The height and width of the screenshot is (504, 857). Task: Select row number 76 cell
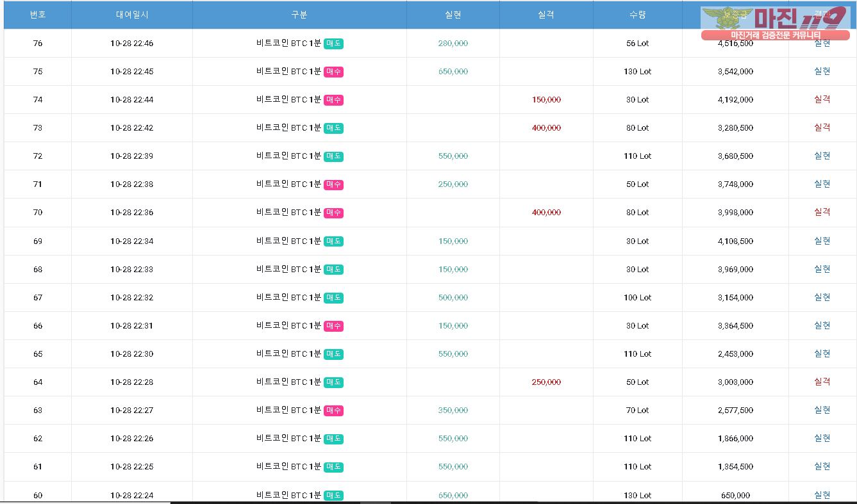[x=38, y=44]
